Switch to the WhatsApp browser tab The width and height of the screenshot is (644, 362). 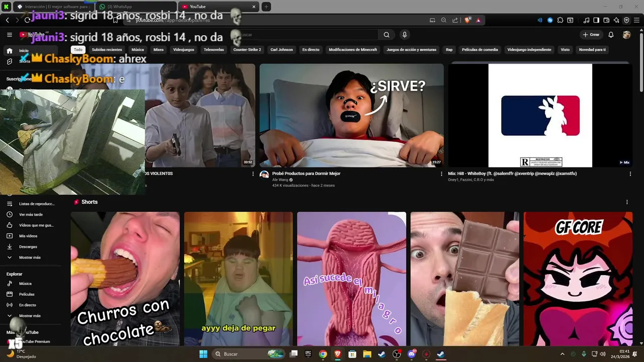(136, 7)
